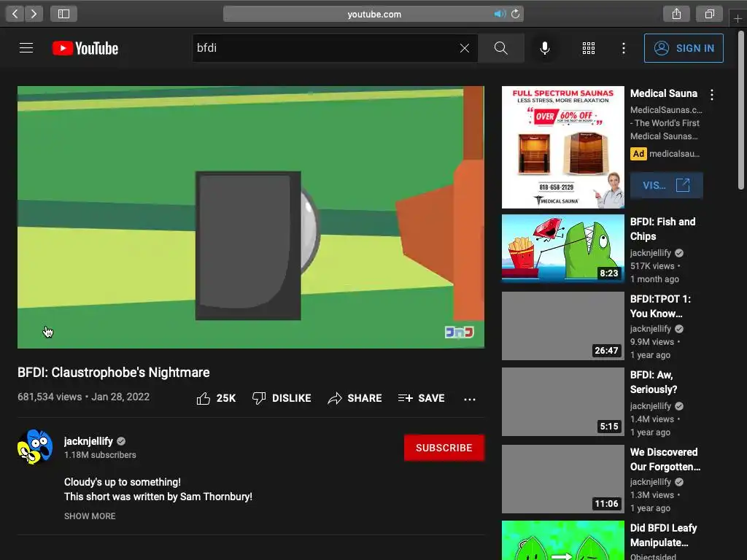This screenshot has height=560, width=747.
Task: Click the yellow Ad badge
Action: point(638,154)
